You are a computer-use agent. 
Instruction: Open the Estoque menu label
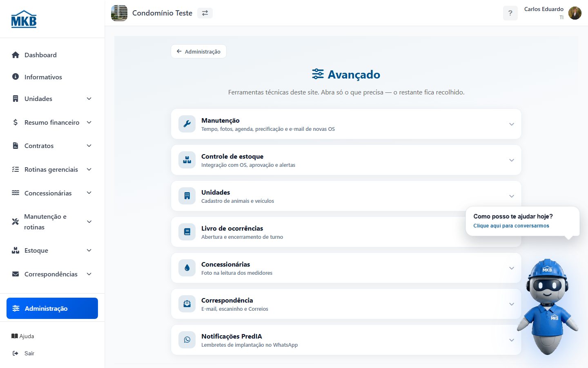coord(36,250)
